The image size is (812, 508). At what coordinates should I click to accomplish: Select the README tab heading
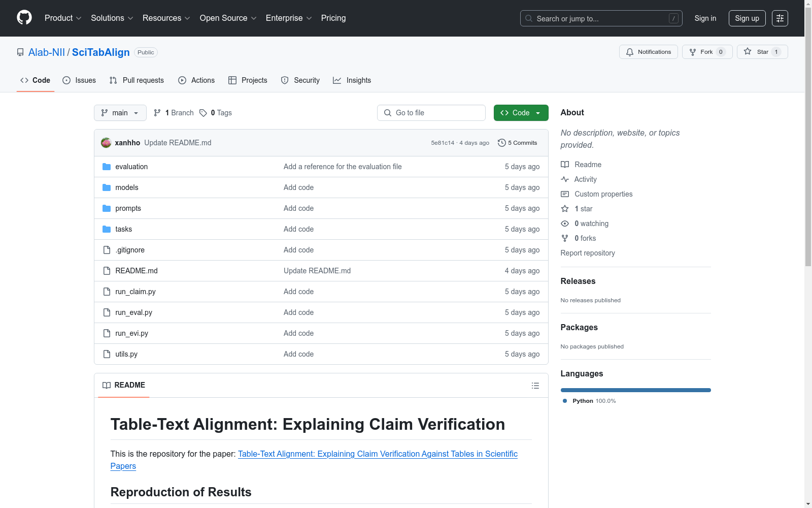(x=124, y=385)
